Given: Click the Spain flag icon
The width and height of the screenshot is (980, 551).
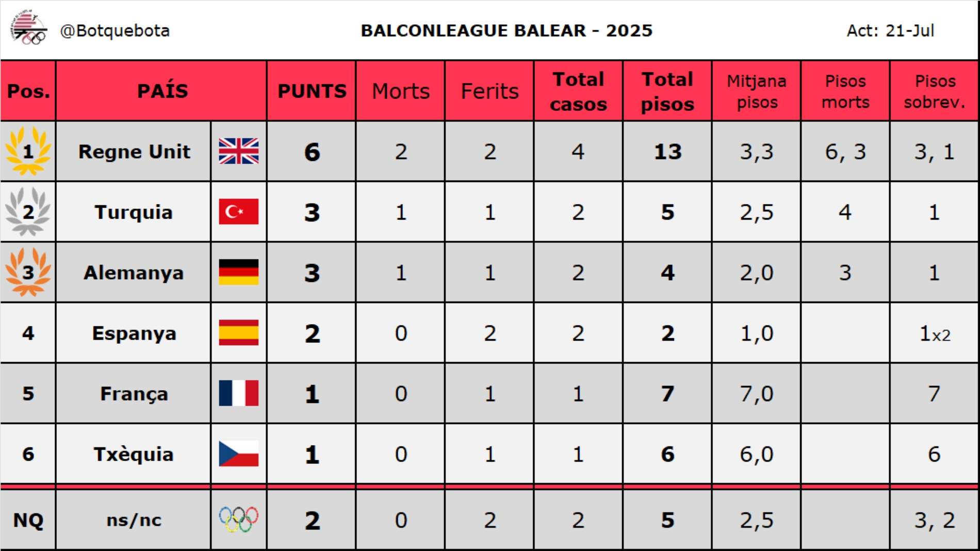Looking at the screenshot, I should (x=238, y=332).
